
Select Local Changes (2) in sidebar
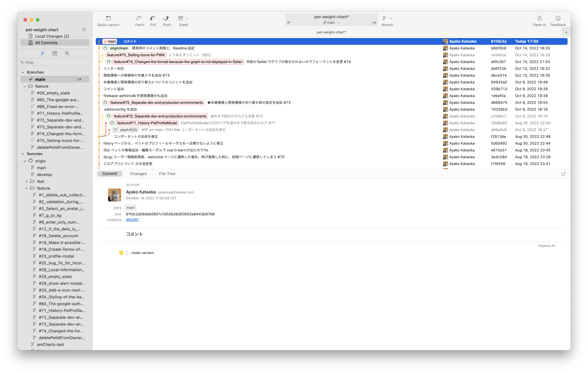coord(52,36)
